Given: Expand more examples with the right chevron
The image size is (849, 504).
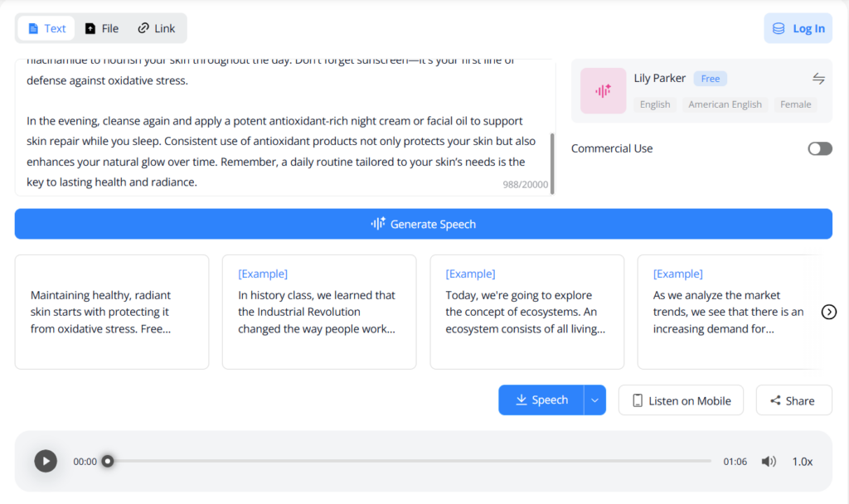Looking at the screenshot, I should click(x=828, y=312).
